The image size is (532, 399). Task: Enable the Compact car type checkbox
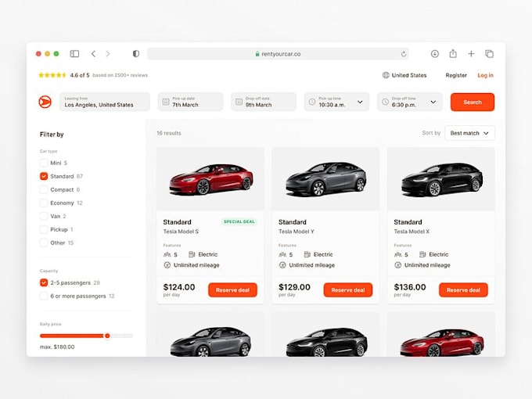tap(44, 189)
